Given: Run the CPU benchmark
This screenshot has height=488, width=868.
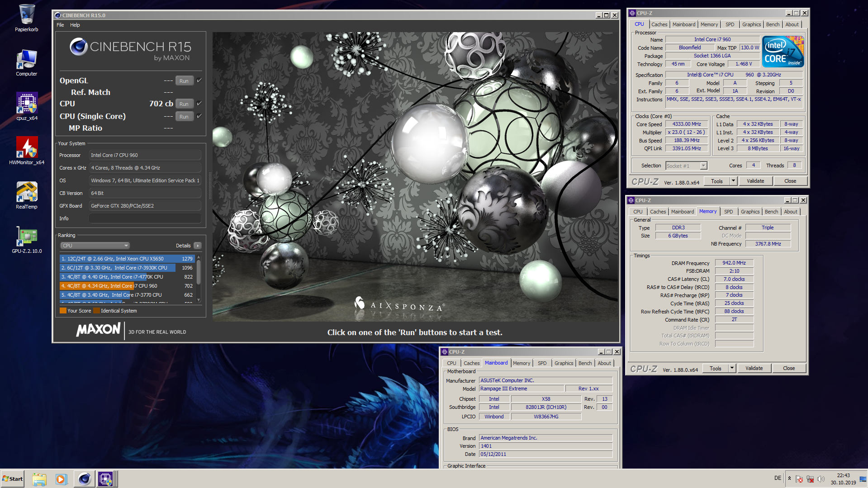Looking at the screenshot, I should point(184,104).
